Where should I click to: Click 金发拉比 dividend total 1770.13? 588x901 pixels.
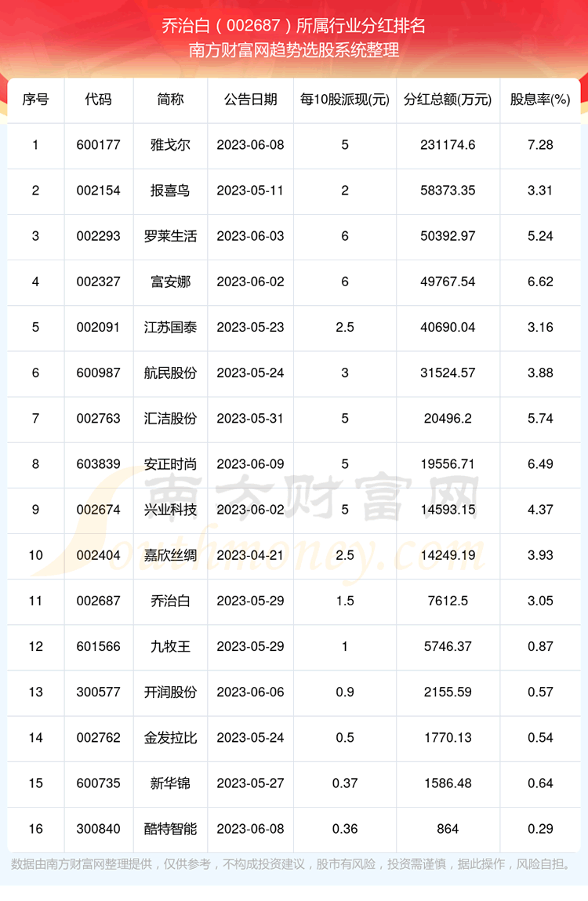(x=448, y=737)
